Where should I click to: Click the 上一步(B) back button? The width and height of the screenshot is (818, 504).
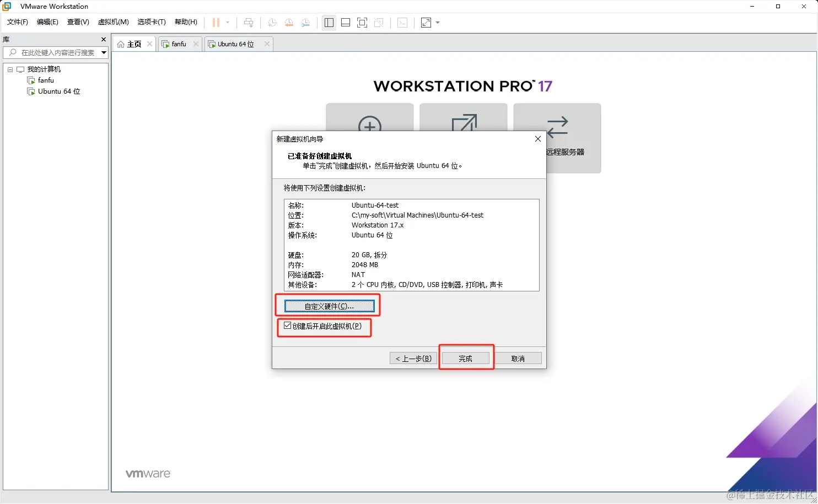pos(413,359)
